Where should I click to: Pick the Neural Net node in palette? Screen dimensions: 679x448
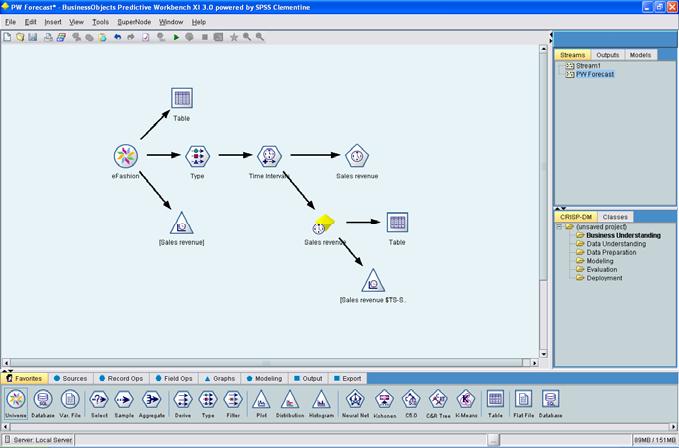355,403
